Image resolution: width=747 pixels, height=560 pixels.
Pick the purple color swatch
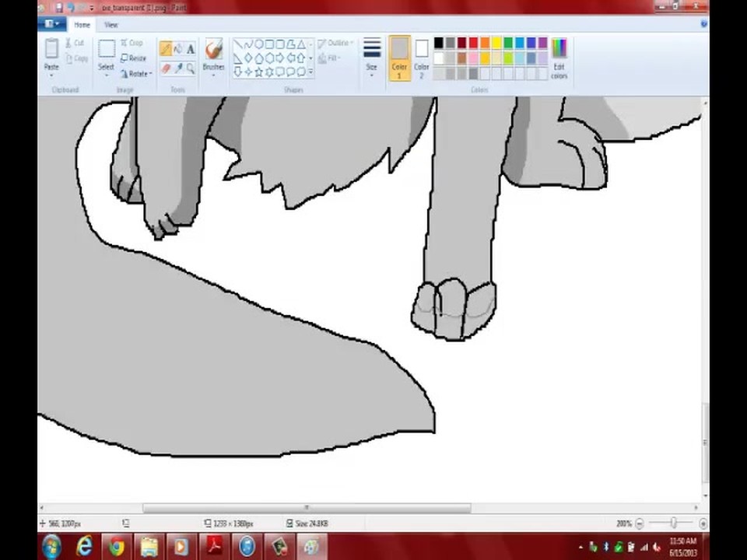pos(542,43)
